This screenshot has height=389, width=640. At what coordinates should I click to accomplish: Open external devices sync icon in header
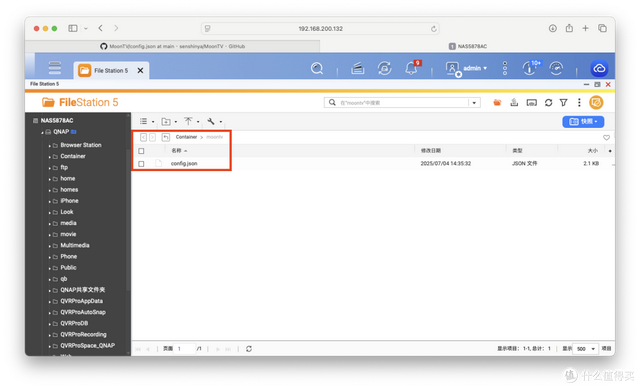[384, 68]
